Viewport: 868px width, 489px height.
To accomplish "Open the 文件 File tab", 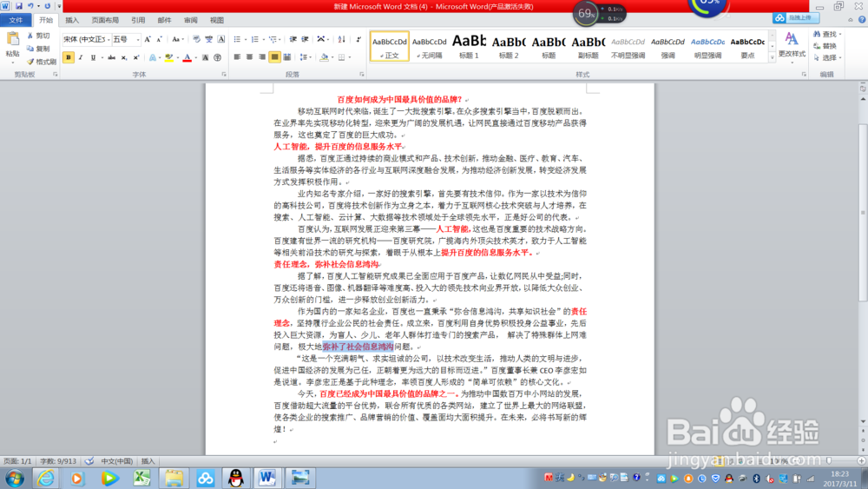I will point(16,20).
